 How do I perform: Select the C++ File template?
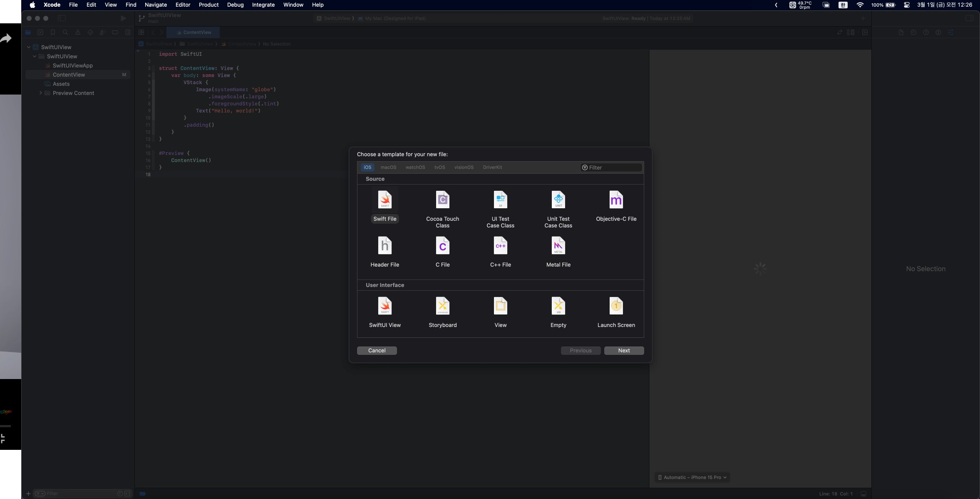(x=500, y=246)
